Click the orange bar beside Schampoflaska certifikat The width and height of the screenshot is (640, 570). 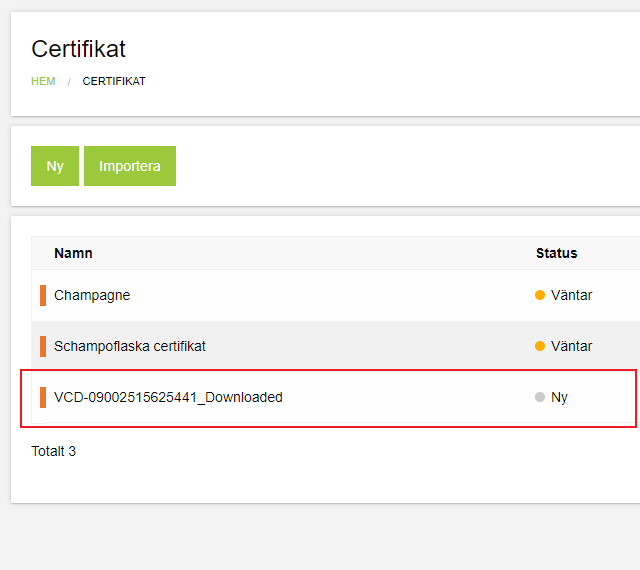[x=43, y=346]
